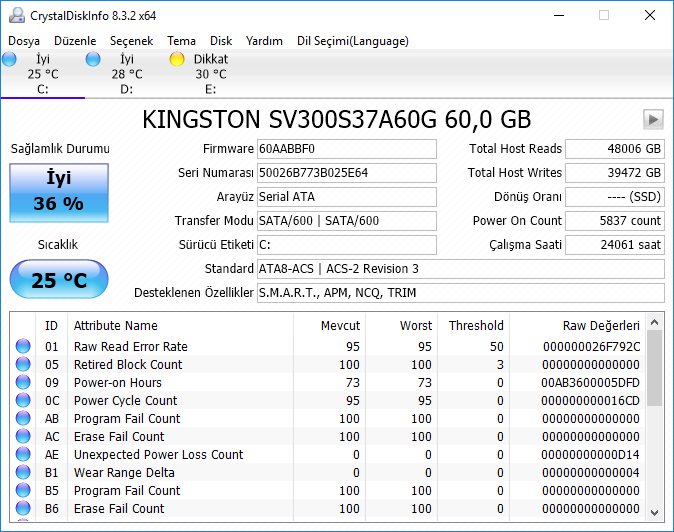Click the Firmware field 60AABBF0

(x=347, y=149)
